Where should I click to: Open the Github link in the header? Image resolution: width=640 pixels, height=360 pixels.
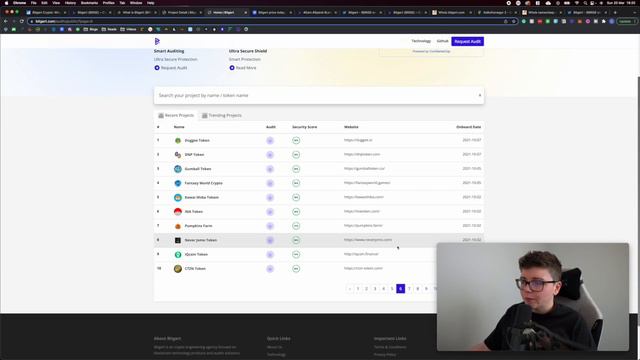[x=442, y=41]
